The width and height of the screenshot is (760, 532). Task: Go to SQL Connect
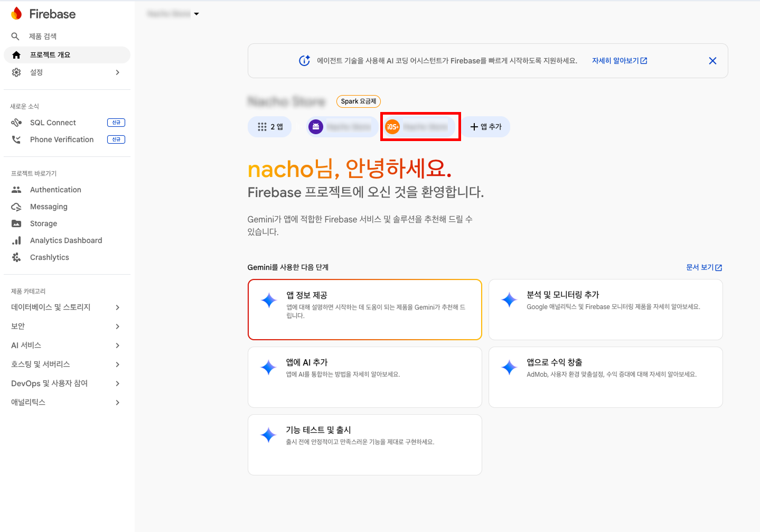(x=67, y=123)
